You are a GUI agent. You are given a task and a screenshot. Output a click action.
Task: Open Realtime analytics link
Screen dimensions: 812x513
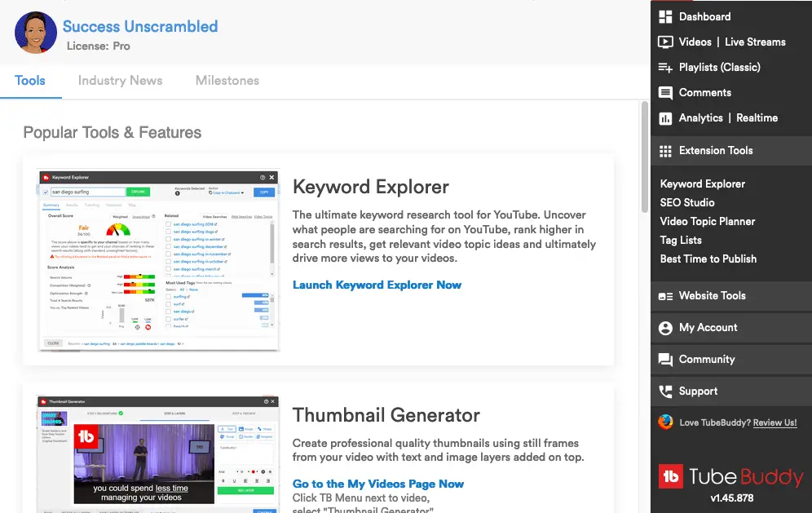pyautogui.click(x=757, y=118)
